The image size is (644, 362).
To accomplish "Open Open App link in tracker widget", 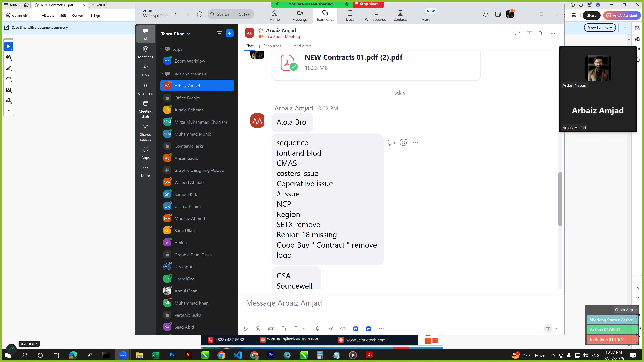I will (x=626, y=310).
